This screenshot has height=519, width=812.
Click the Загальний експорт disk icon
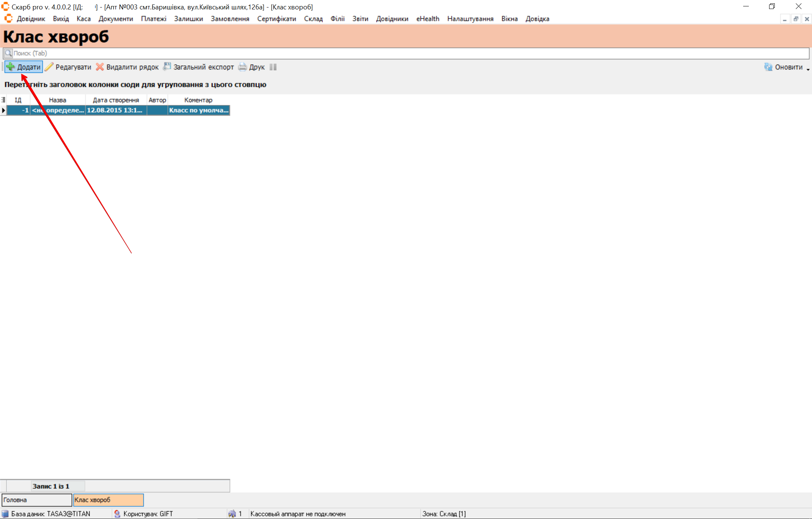167,67
